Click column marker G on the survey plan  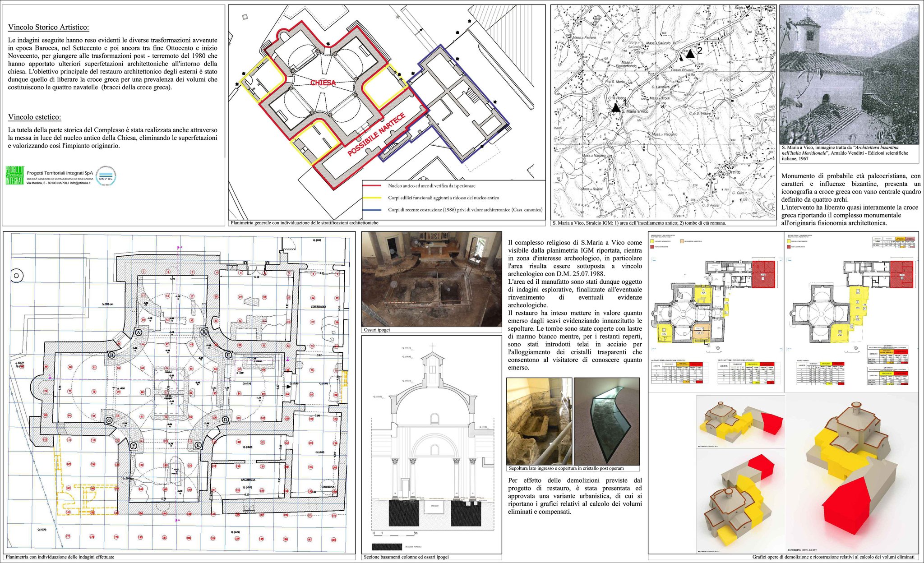click(109, 420)
